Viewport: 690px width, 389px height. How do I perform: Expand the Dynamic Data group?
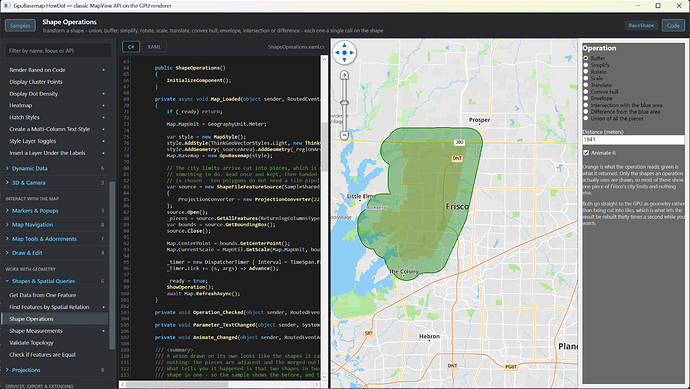[x=55, y=168]
